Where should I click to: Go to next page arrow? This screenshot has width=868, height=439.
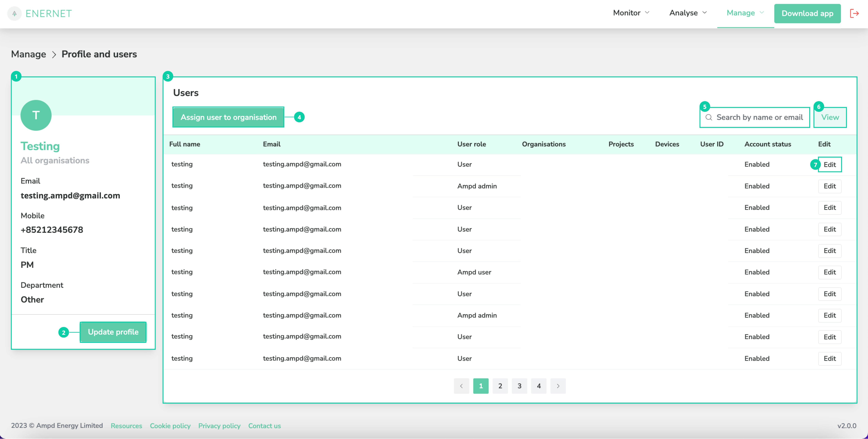[x=558, y=386]
